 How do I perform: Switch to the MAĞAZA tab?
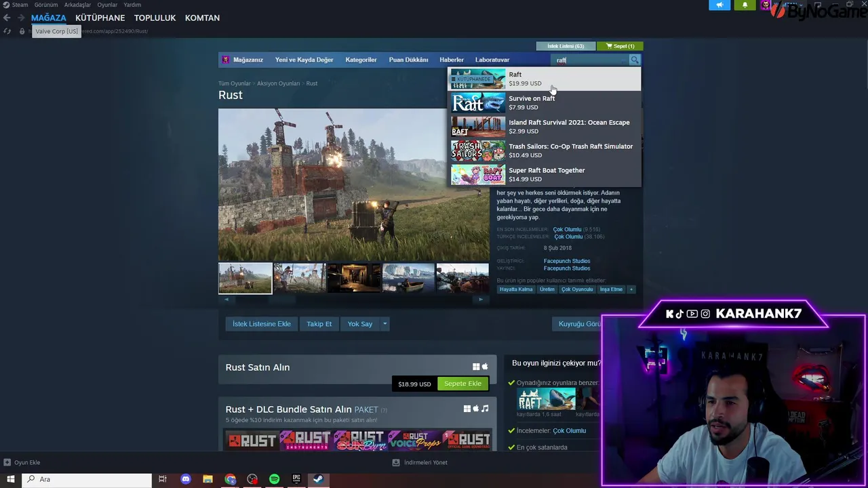[48, 18]
